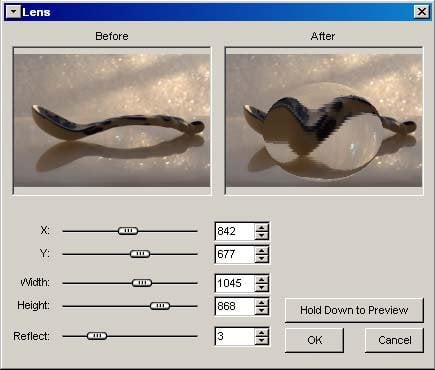Open the Lens title bar system menu arrow
Screen dimensions: 435x370
click(x=14, y=12)
